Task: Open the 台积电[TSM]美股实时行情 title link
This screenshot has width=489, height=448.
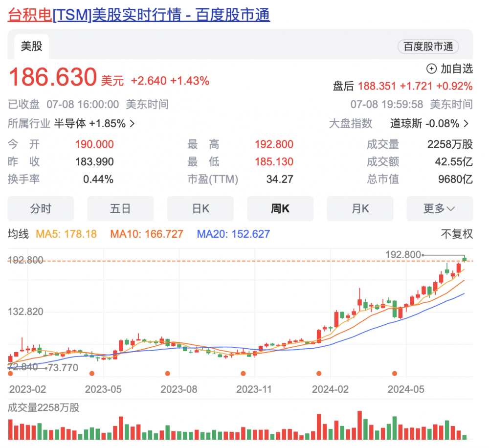Action: [x=139, y=15]
